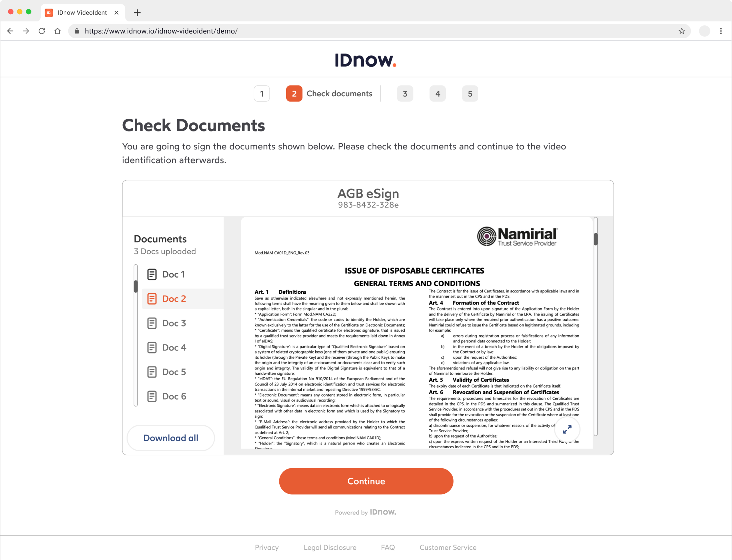Open the Doc 3 label in the list
Image resolution: width=732 pixels, height=560 pixels.
[x=174, y=323]
